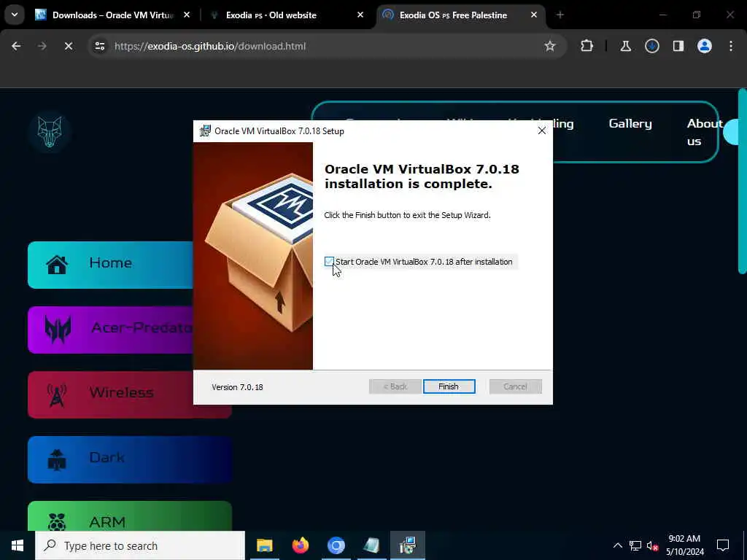The width and height of the screenshot is (747, 560).
Task: Click the taskbar search box
Action: pos(140,545)
